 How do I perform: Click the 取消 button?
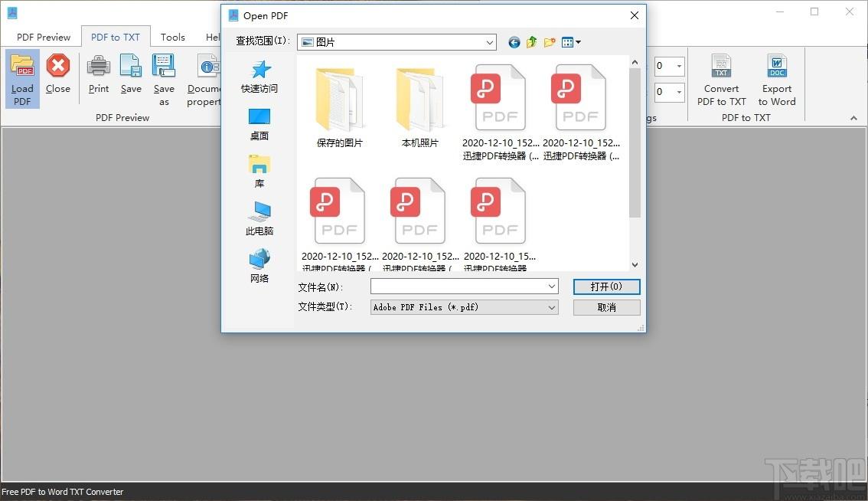(606, 308)
